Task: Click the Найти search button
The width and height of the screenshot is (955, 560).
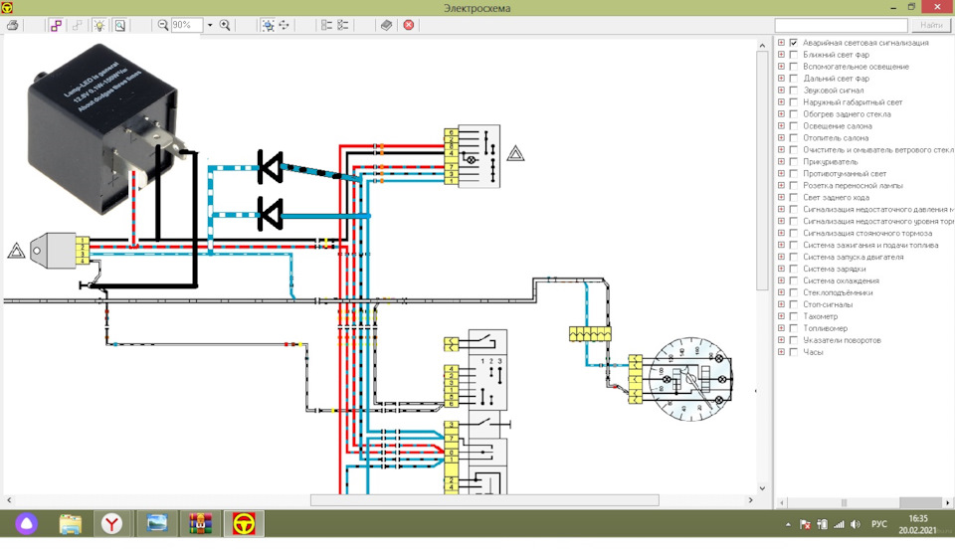Action: pyautogui.click(x=931, y=25)
